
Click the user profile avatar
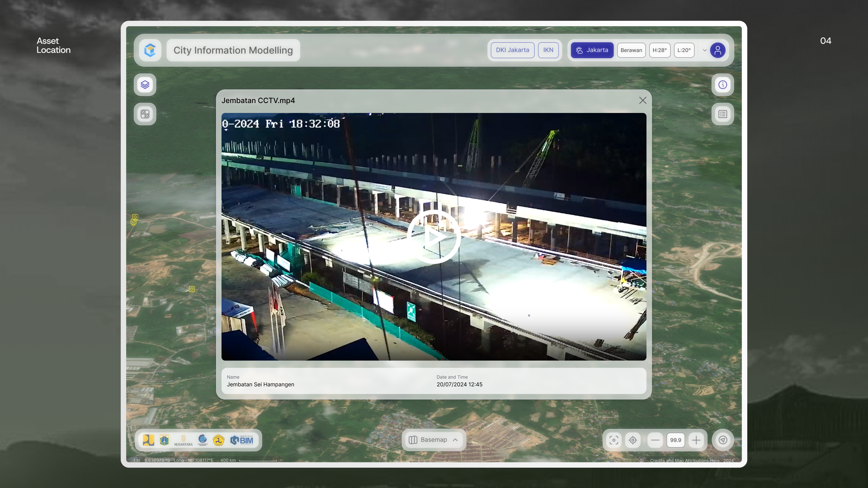[x=717, y=50]
